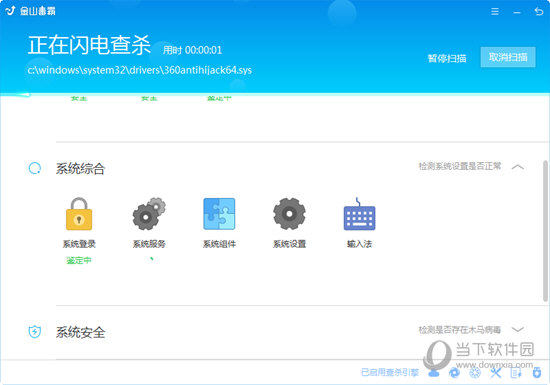
Task: Click the plug engine icon in footer
Action: [x=537, y=372]
